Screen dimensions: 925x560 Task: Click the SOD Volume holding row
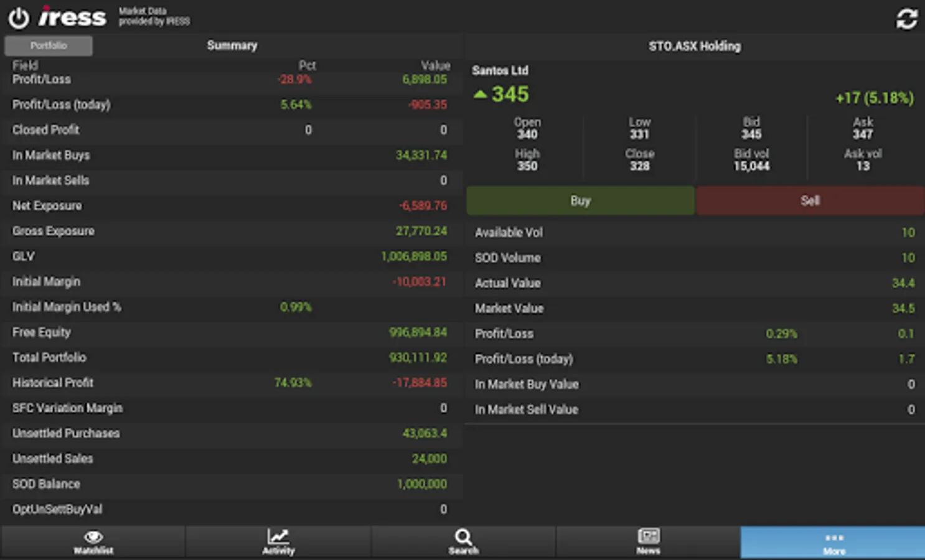(695, 258)
